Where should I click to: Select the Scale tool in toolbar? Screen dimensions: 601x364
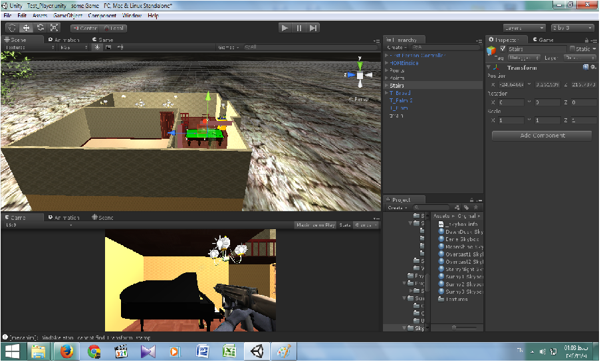pos(55,28)
